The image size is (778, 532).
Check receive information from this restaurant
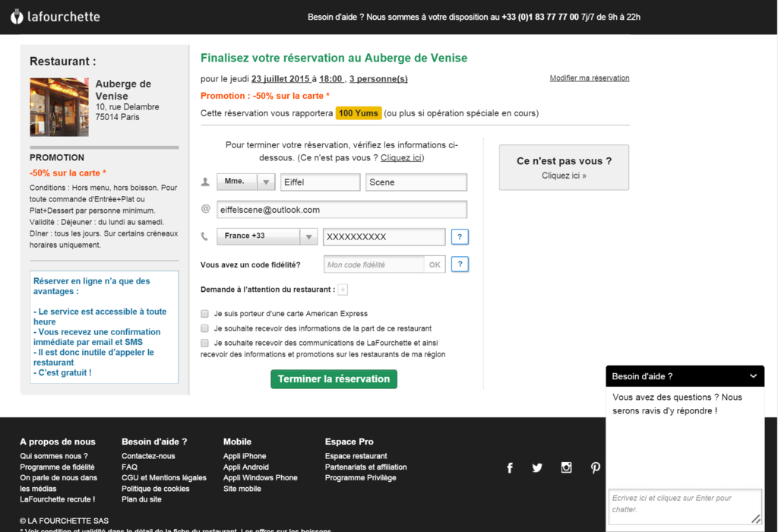204,328
